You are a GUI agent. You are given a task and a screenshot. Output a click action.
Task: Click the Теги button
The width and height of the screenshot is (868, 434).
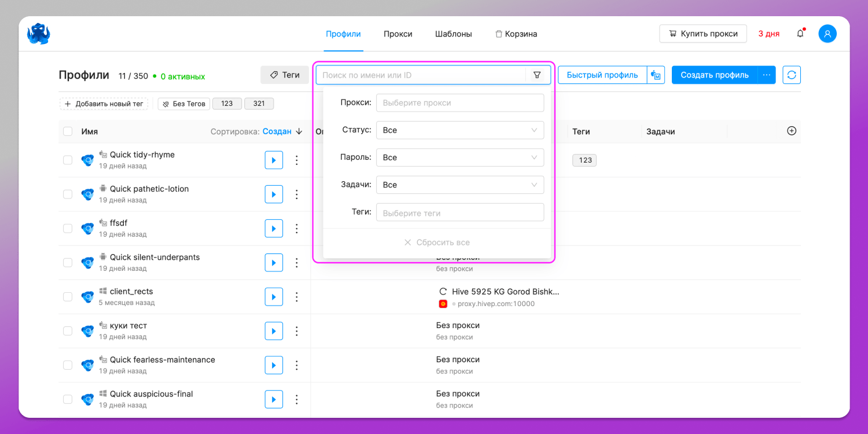285,75
